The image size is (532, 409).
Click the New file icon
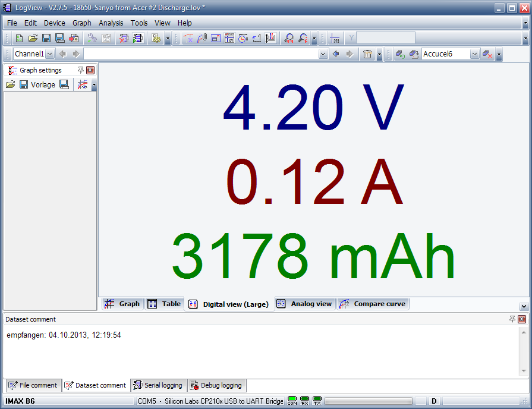[20, 39]
